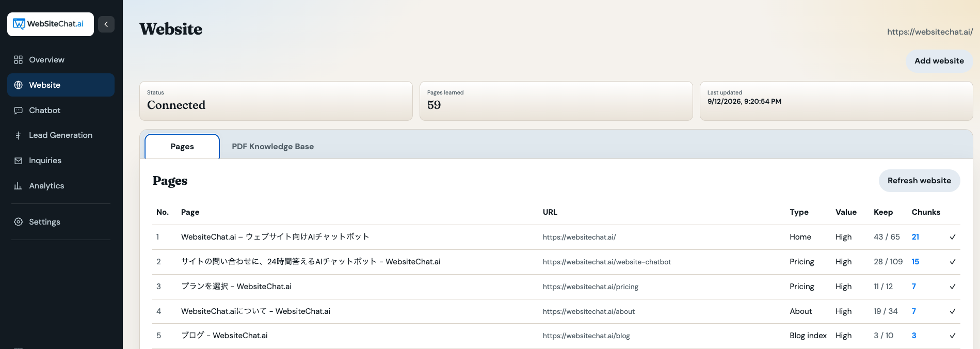Click 'WebsiteChat.aiについて' page title
Screen dimensions: 980x349
255,311
